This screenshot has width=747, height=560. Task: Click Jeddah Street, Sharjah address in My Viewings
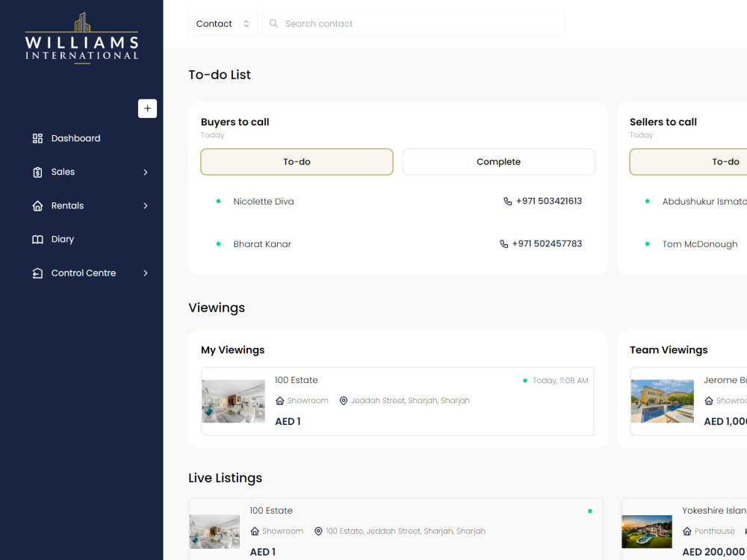pyautogui.click(x=410, y=400)
